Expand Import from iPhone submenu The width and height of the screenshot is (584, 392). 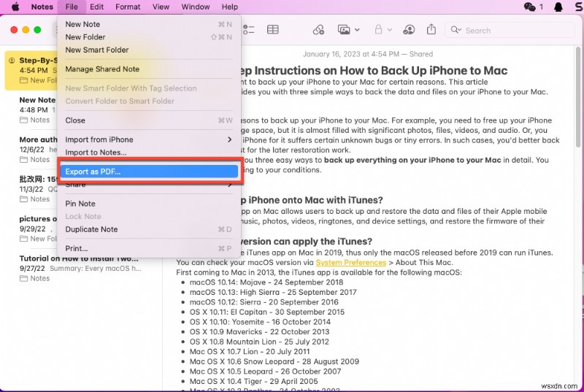(149, 139)
